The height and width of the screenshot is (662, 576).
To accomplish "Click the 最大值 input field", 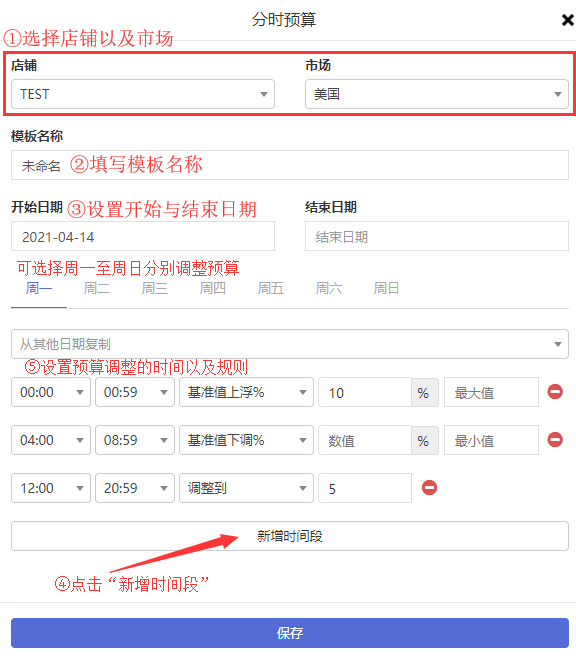I will [x=491, y=393].
